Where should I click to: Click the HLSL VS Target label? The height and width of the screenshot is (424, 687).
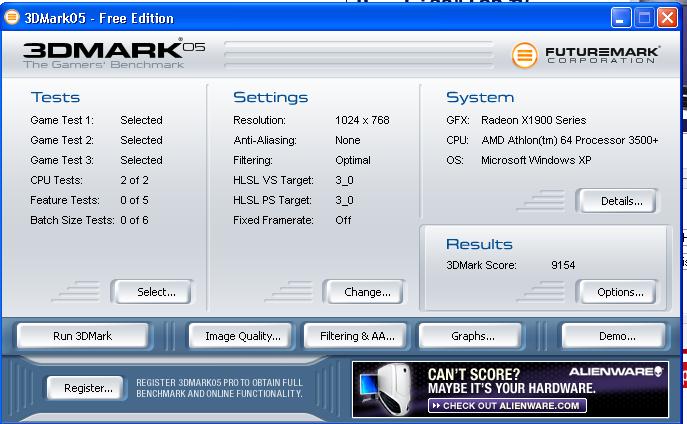[273, 180]
